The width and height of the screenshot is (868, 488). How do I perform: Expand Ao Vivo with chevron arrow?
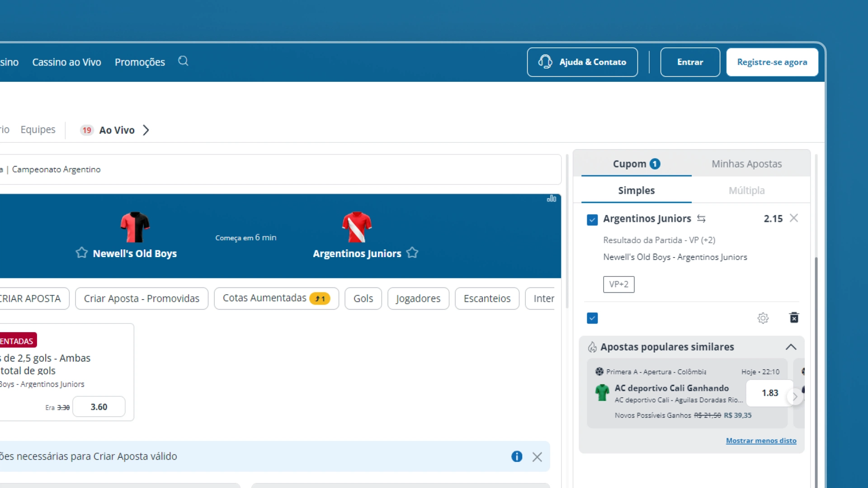tap(146, 130)
